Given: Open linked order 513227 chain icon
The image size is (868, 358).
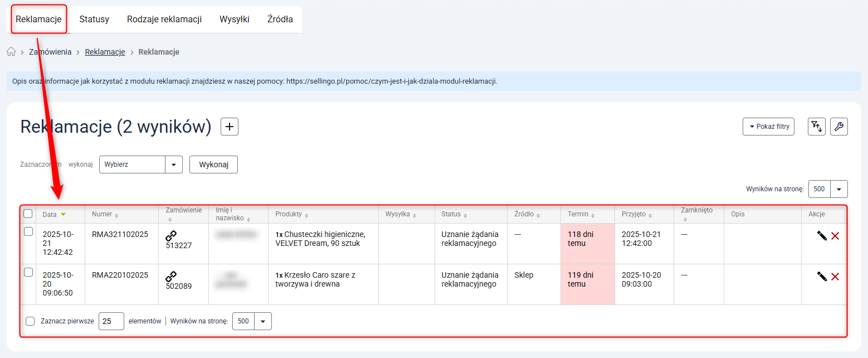Looking at the screenshot, I should pyautogui.click(x=171, y=236).
